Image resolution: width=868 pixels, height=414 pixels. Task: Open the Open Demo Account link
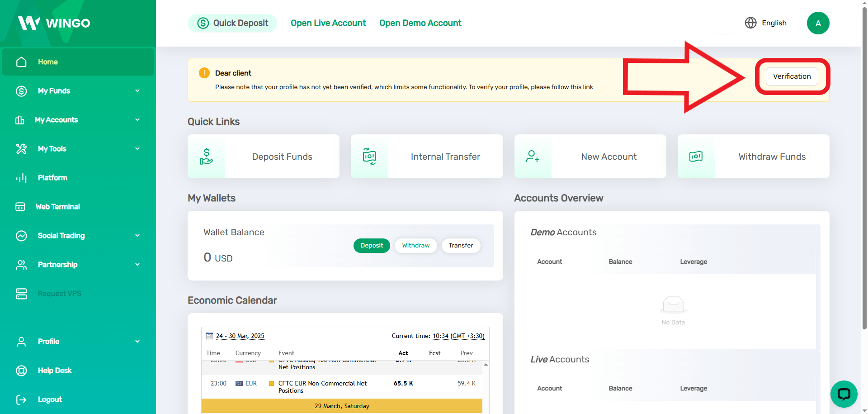(420, 23)
